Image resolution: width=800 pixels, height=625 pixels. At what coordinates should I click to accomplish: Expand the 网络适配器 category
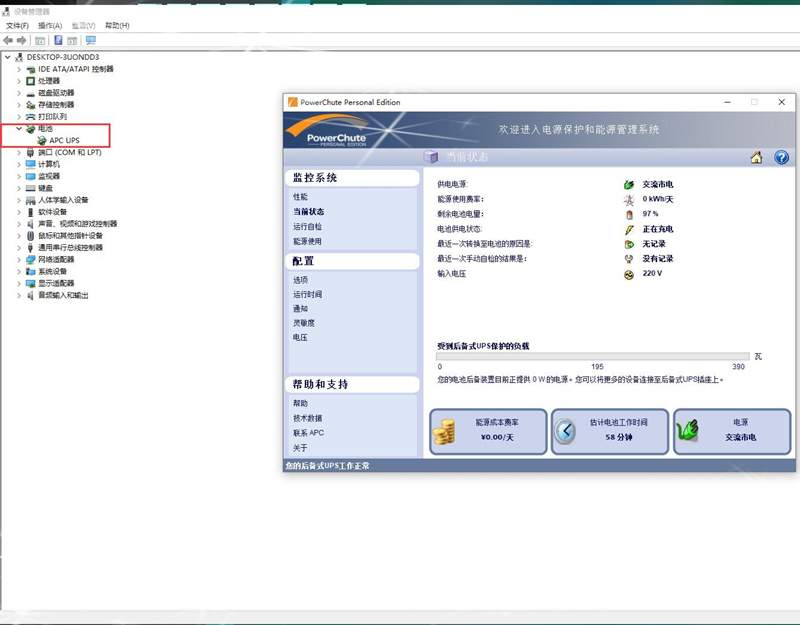[x=19, y=260]
